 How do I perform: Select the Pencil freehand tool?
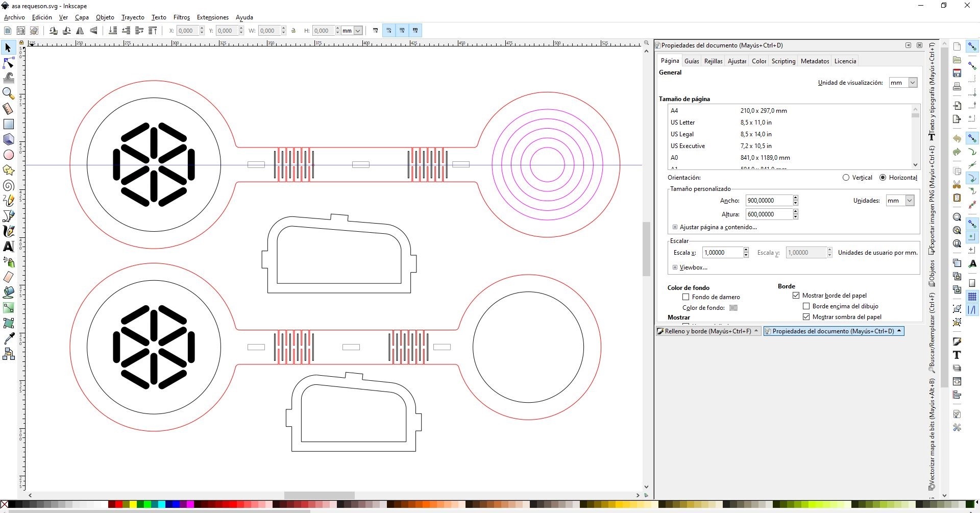tap(8, 201)
